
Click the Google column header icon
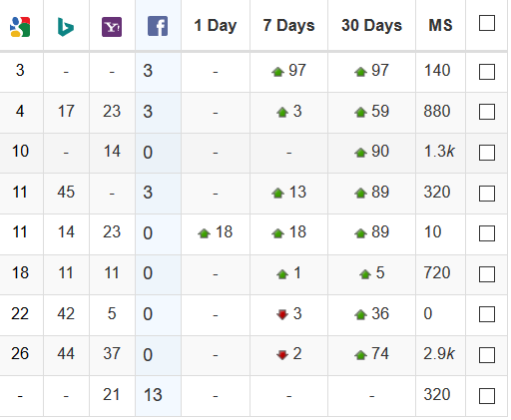(x=20, y=27)
